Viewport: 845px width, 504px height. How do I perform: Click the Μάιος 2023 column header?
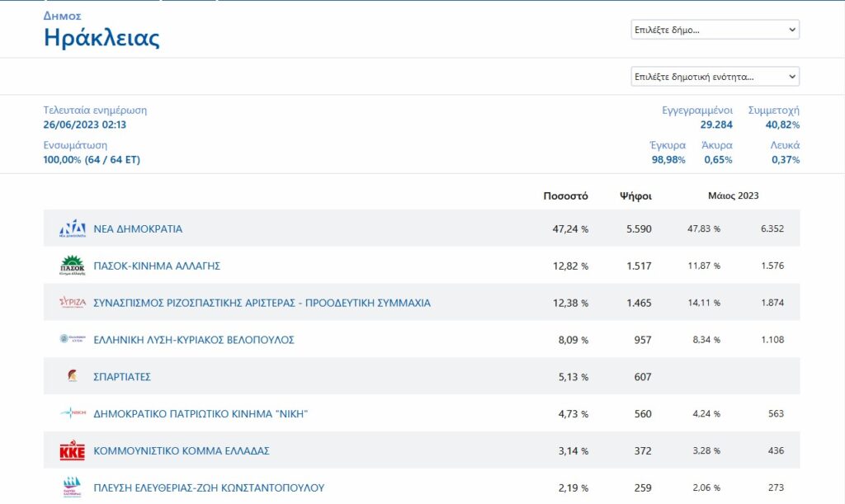(733, 196)
